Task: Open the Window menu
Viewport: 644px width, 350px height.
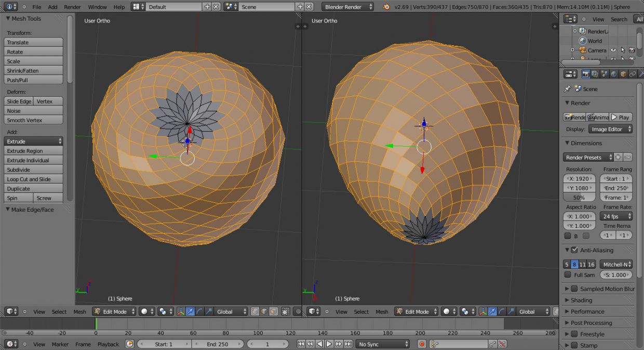Action: [97, 7]
